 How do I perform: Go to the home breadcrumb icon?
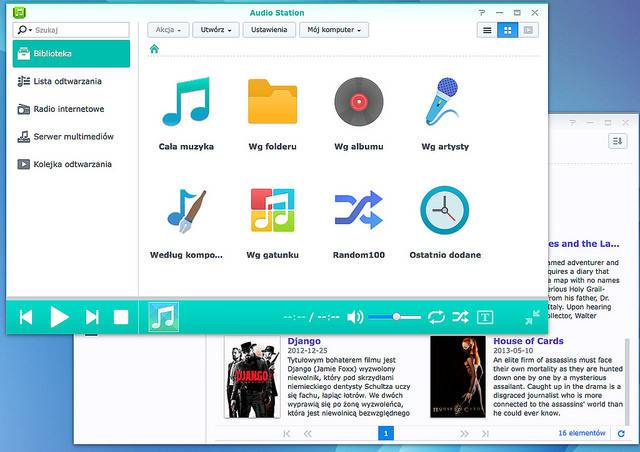154,49
